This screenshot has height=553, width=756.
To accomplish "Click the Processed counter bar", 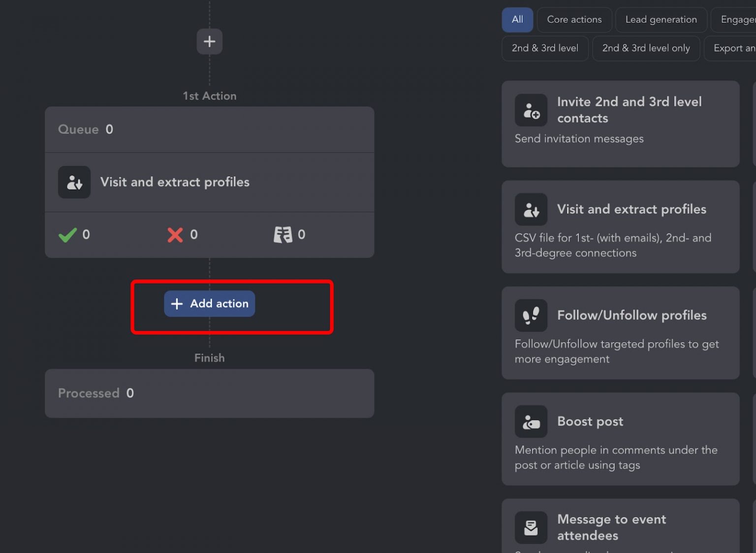I will (209, 393).
